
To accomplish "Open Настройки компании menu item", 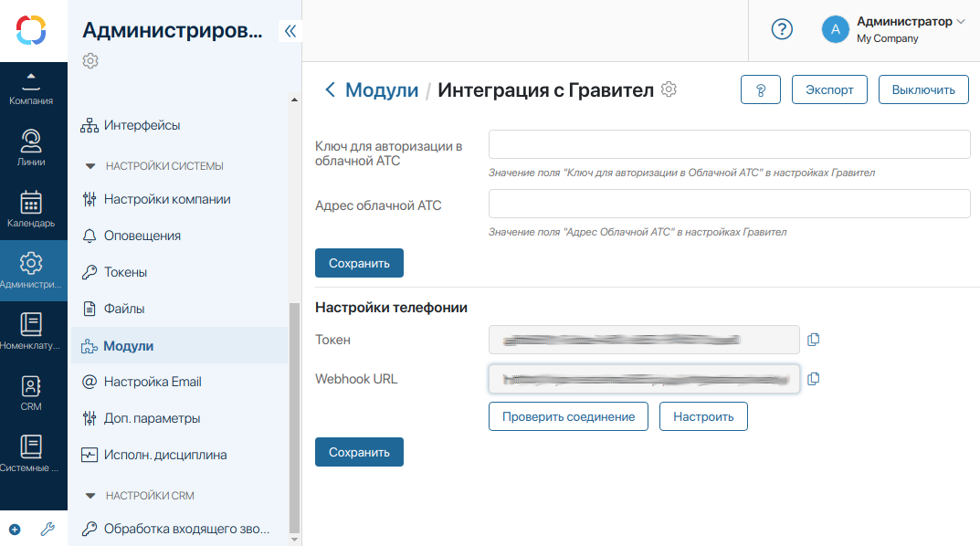I will click(180, 199).
